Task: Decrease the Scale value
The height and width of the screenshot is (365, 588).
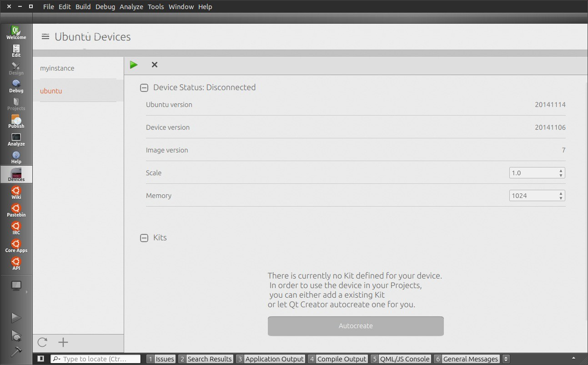Action: pos(561,175)
